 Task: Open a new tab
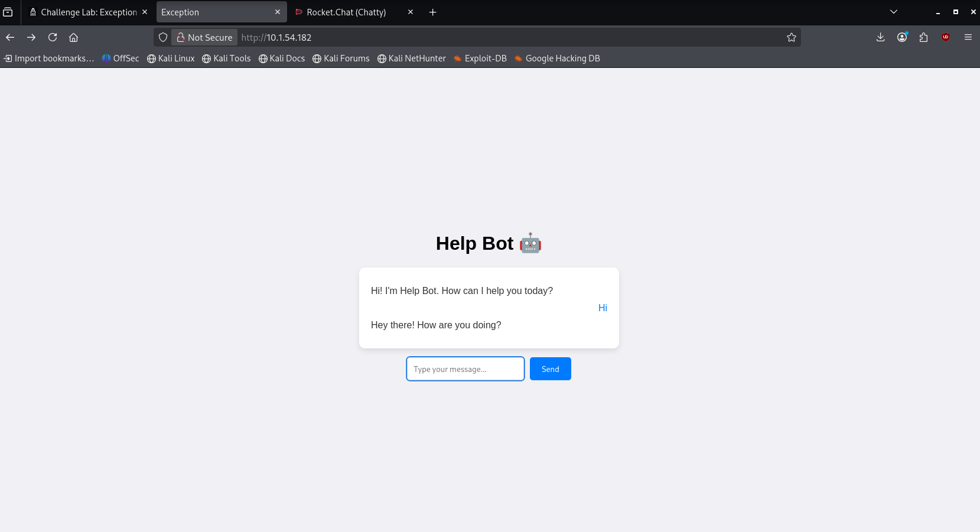pos(432,12)
